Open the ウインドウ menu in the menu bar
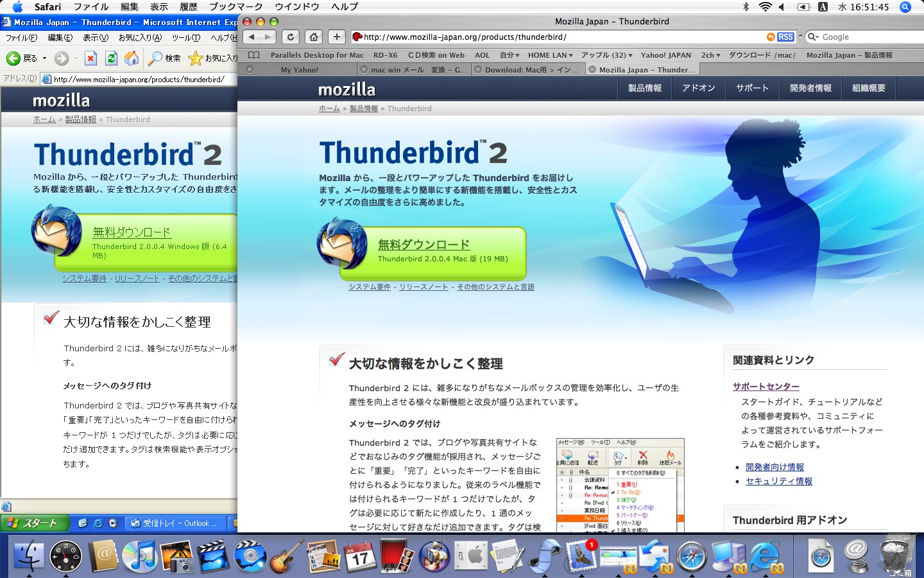This screenshot has width=924, height=578. 297,7
